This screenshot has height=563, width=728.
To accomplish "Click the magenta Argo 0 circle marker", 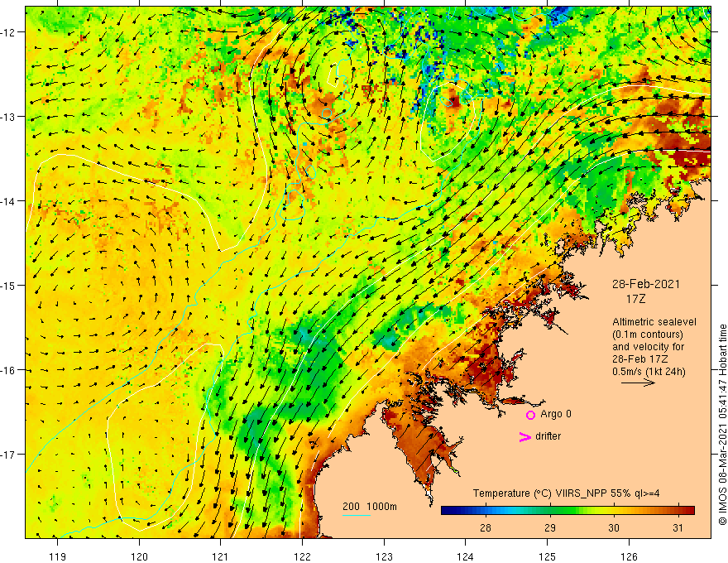I will (x=530, y=415).
